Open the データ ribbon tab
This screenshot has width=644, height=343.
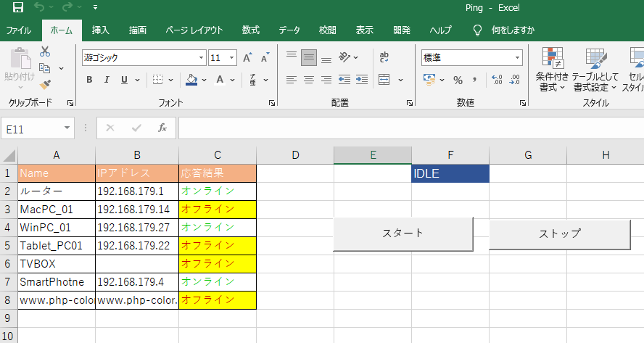289,30
